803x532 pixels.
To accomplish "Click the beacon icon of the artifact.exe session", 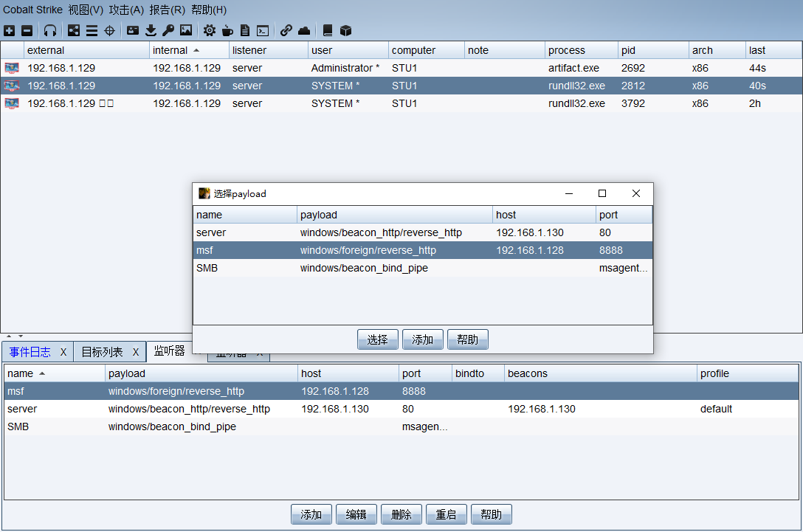I will [x=12, y=68].
